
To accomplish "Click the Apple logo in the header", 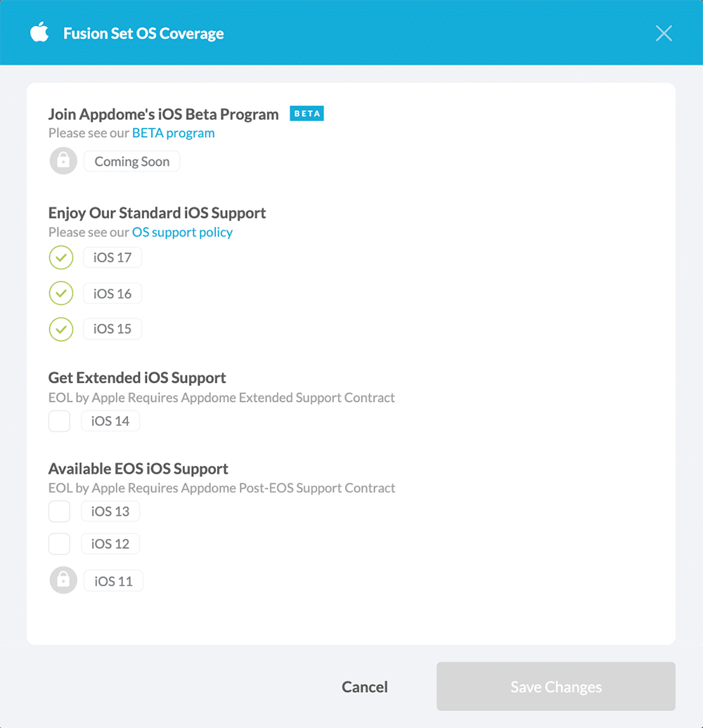I will click(x=40, y=32).
